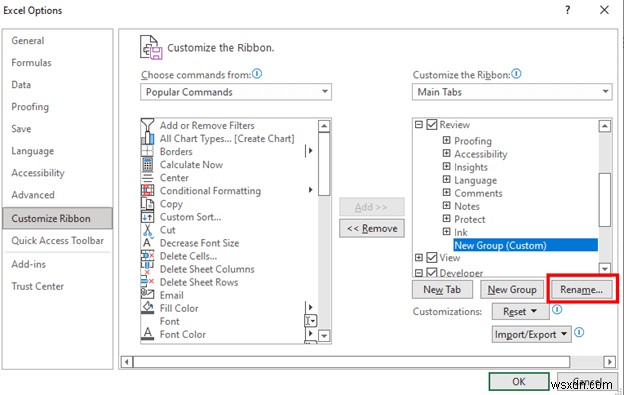Click the Cut scissors icon

pyautogui.click(x=147, y=230)
